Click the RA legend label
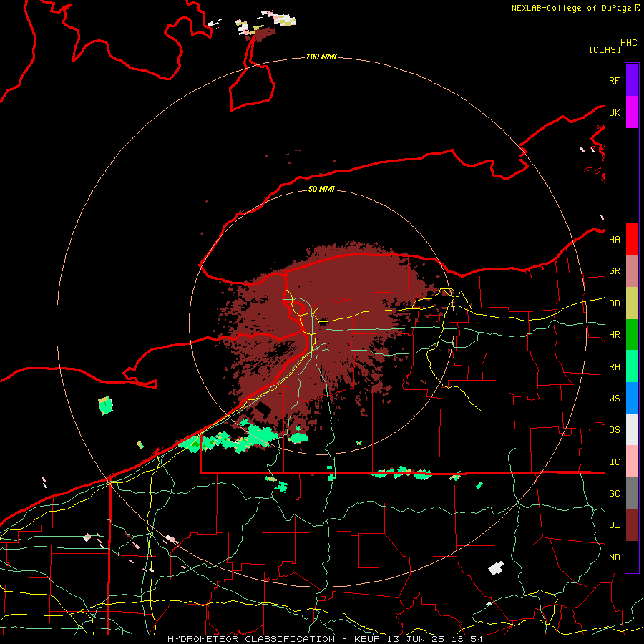This screenshot has width=644, height=644. click(x=615, y=367)
